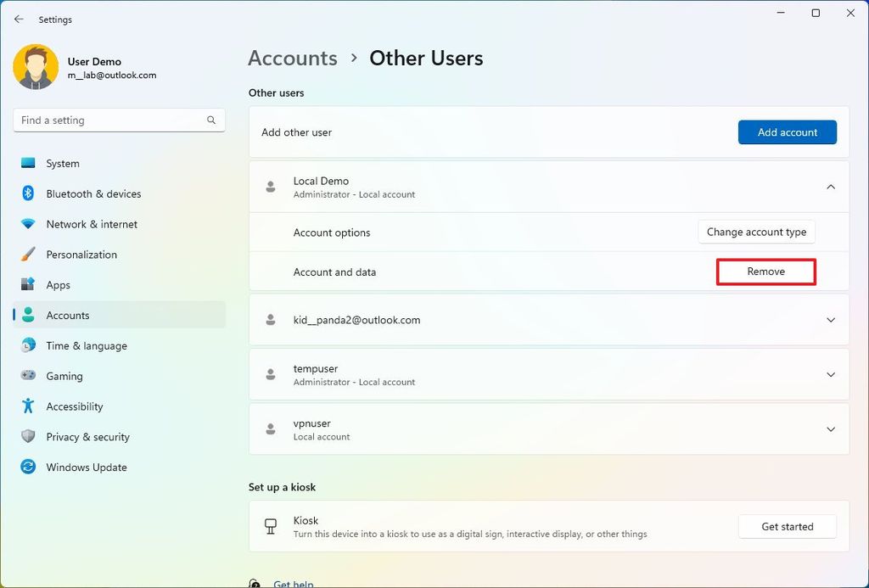The image size is (869, 588).
Task: Select the Accounts person icon in sidebar
Action: click(28, 315)
